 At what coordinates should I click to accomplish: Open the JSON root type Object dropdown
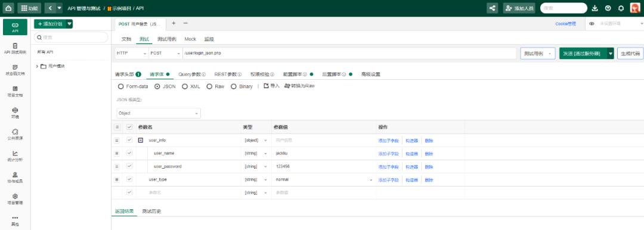tap(159, 113)
